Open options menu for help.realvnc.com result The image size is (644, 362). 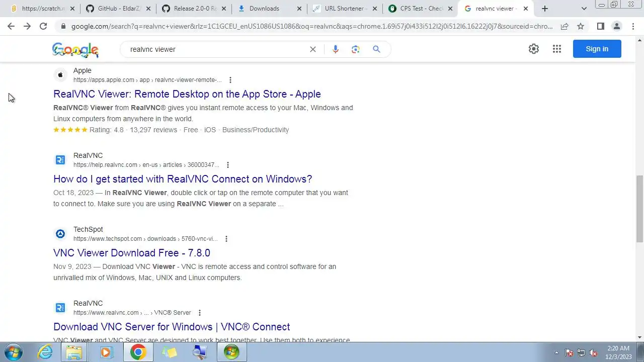[x=228, y=165]
